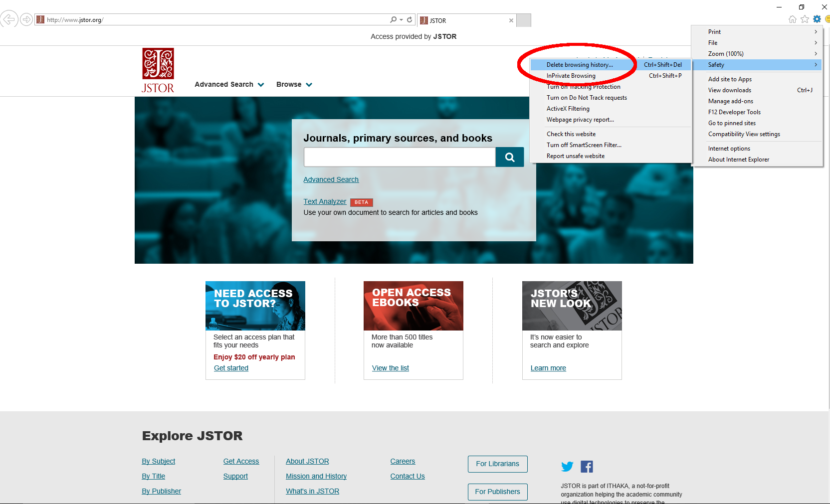Open the Advanced Search link under search box
This screenshot has height=504, width=830.
click(331, 179)
